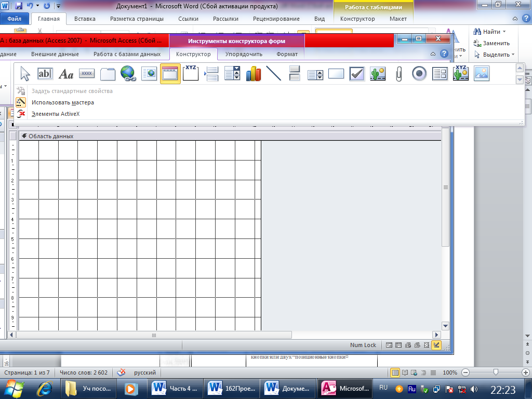This screenshot has height=399, width=532.
Task: Click the Word zoom slider handle
Action: (496, 372)
